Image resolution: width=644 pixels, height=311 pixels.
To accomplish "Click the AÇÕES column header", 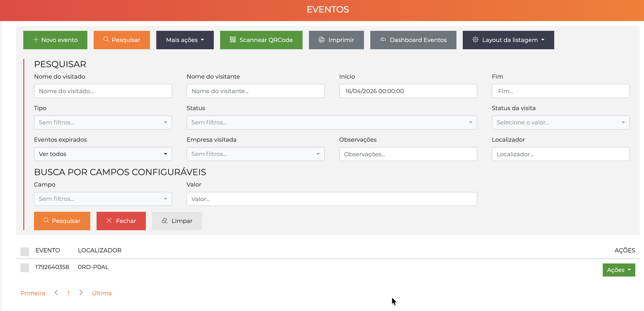I will pyautogui.click(x=625, y=250).
